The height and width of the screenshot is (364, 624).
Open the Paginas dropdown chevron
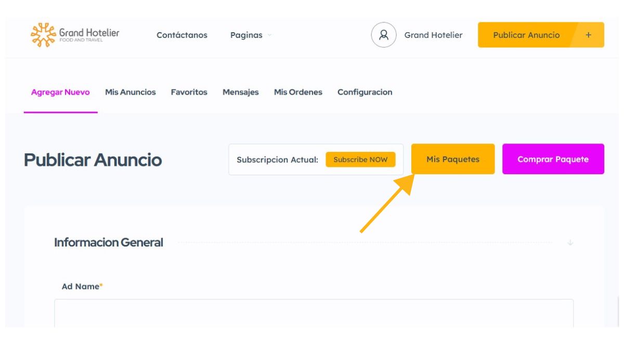[x=269, y=36]
